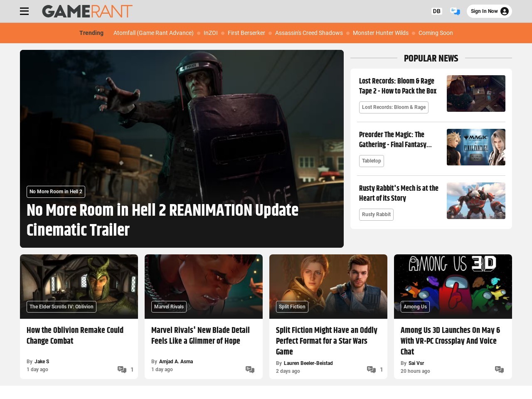Open Lost Records Tape 2 article headline
This screenshot has width=532, height=399.
[398, 86]
